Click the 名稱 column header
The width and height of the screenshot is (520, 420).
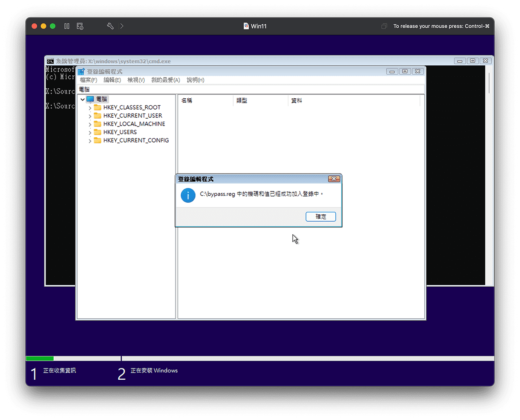(187, 100)
